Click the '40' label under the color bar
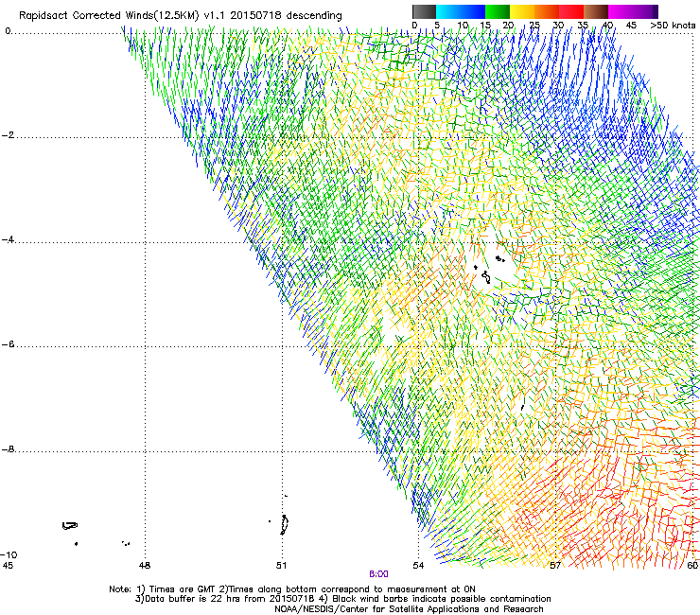 tap(607, 26)
